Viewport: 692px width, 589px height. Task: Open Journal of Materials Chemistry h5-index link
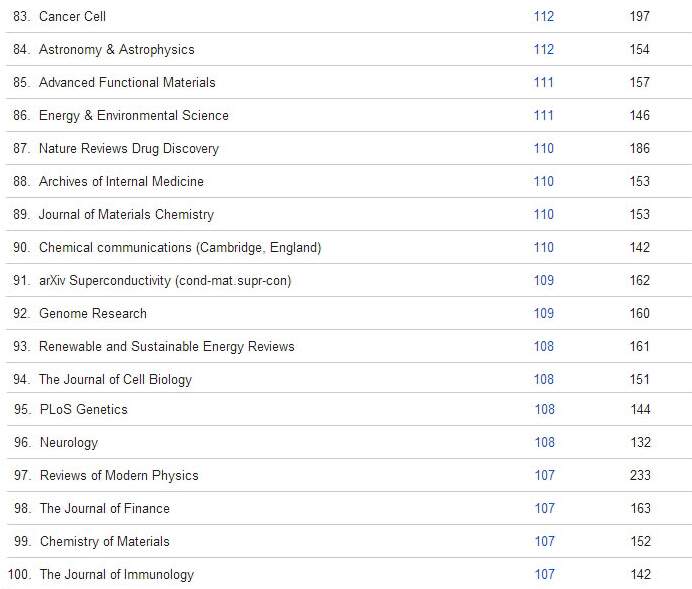(544, 214)
